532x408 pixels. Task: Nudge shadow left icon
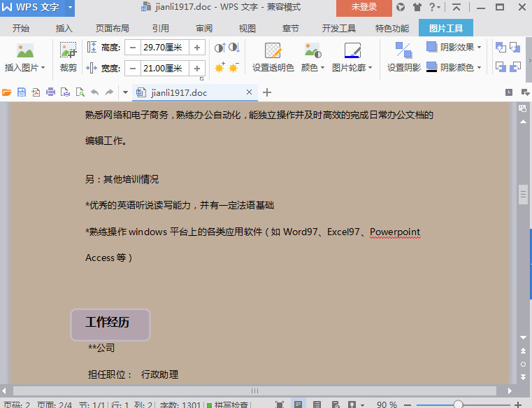501,66
